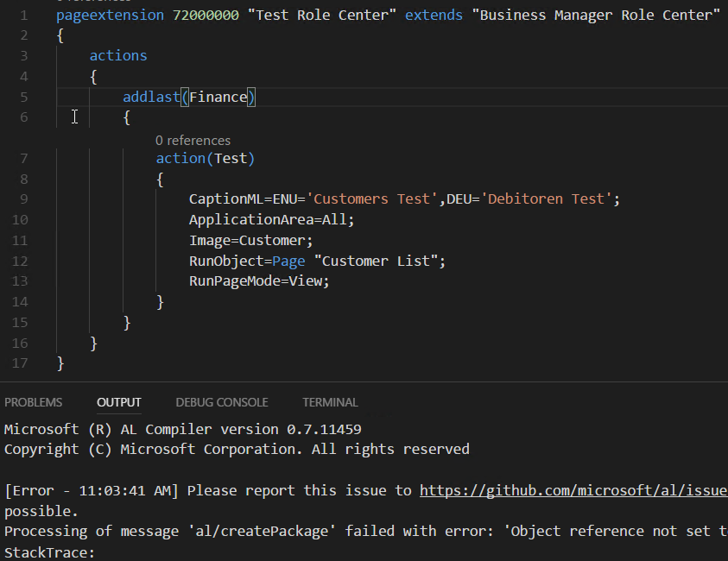Select the OUTPUT panel tab
The width and height of the screenshot is (728, 561).
point(118,401)
